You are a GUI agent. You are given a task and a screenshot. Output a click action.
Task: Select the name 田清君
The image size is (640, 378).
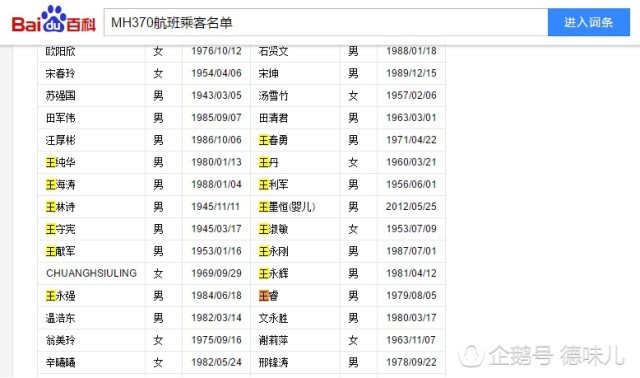(x=273, y=118)
